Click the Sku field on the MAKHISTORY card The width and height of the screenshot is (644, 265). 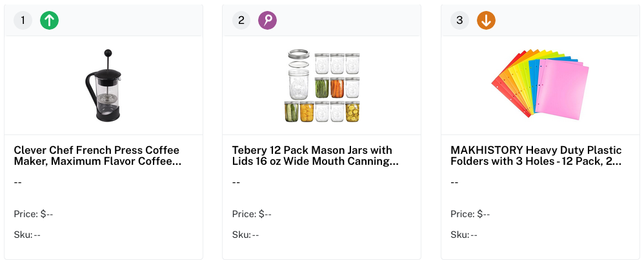point(464,235)
